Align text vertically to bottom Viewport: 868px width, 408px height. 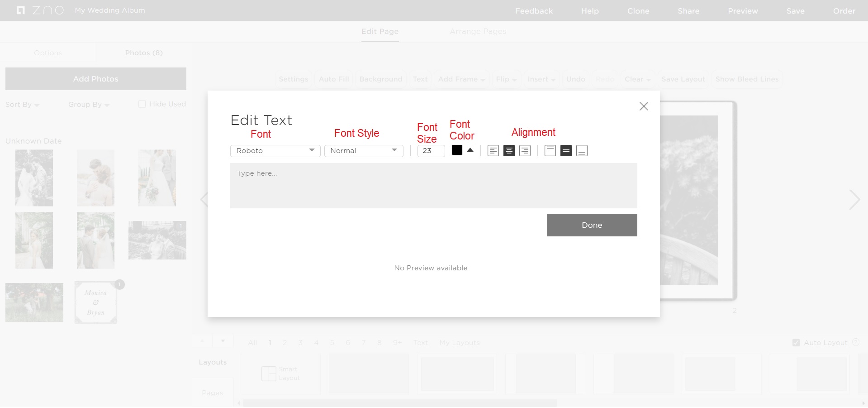click(582, 151)
